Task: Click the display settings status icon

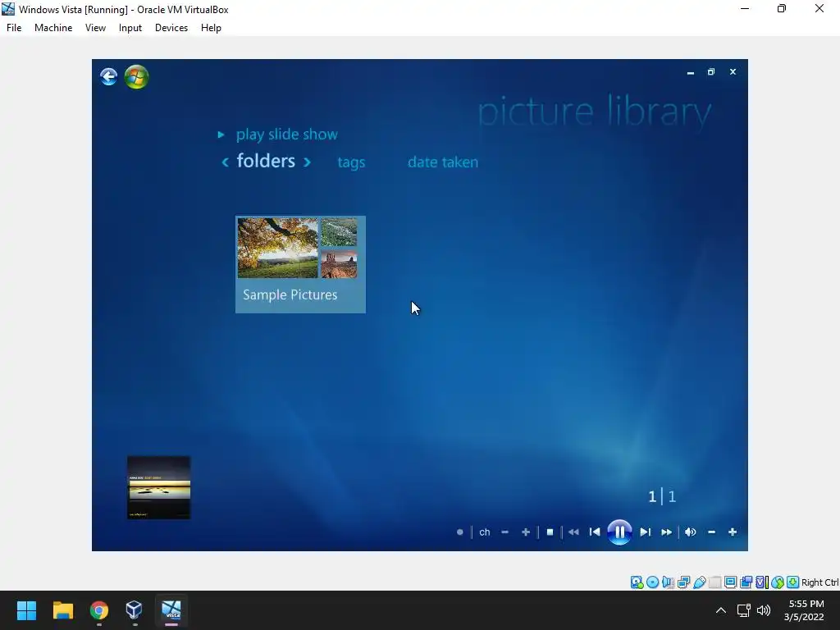Action: pos(730,582)
